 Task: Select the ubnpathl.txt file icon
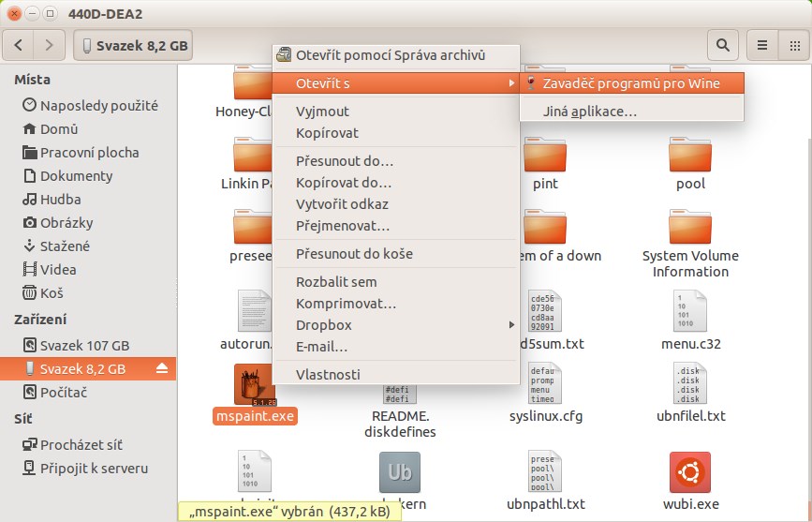point(545,471)
